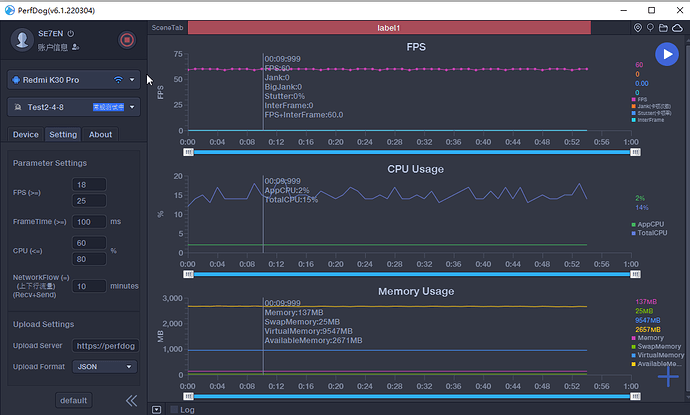690x415 pixels.
Task: Collapse the left panel with double chevron
Action: click(x=131, y=400)
